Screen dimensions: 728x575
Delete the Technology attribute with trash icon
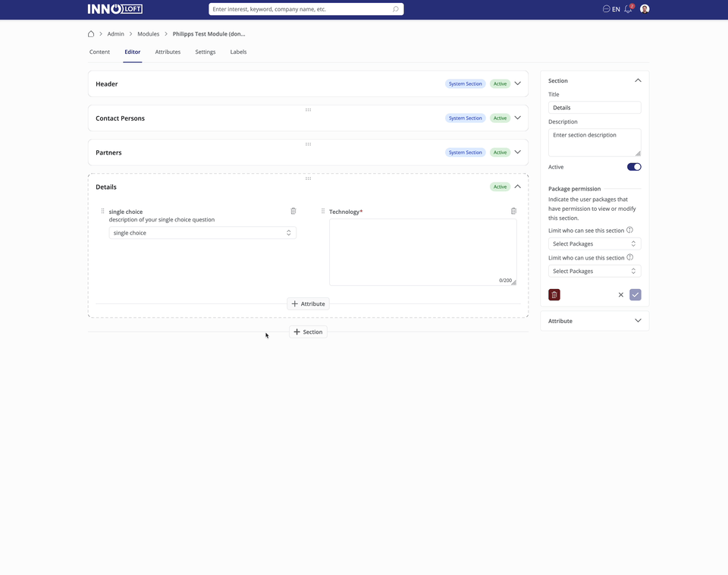513,211
